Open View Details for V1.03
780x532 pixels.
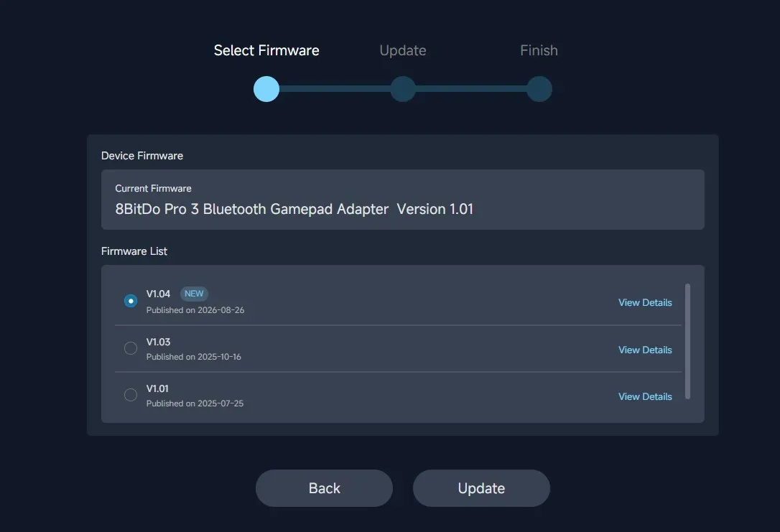click(x=645, y=350)
